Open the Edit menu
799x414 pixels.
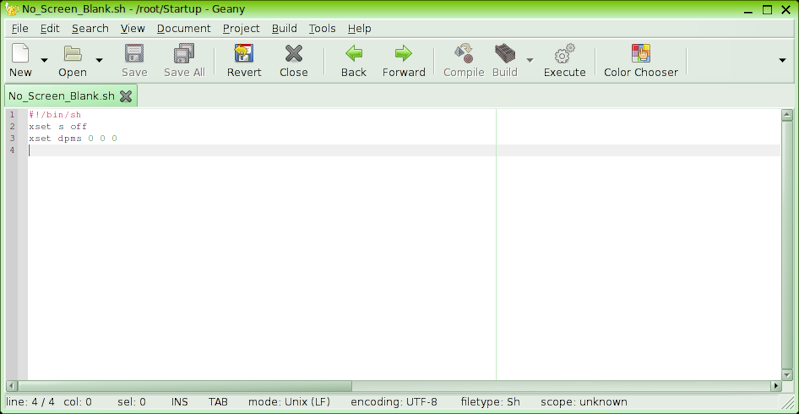[50, 29]
